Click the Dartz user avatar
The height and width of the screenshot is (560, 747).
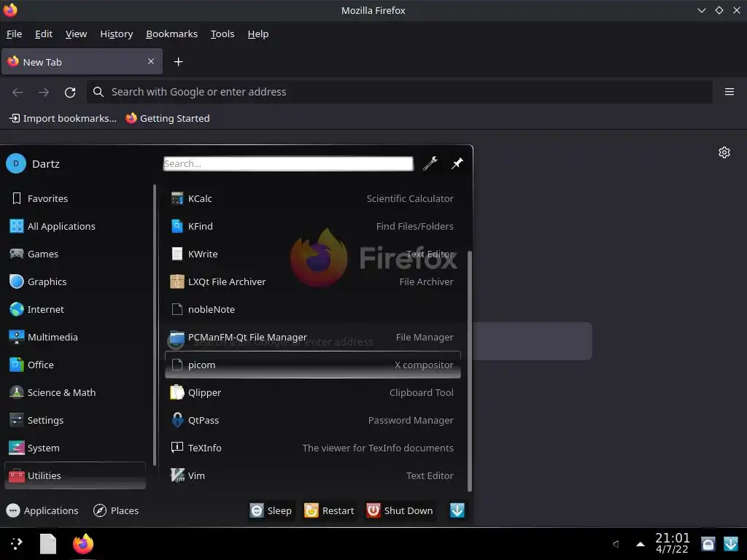click(16, 163)
